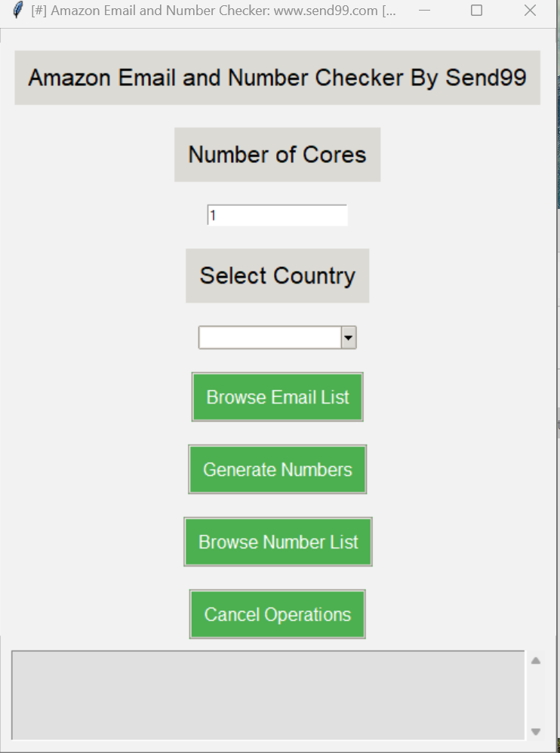
Task: Maximize the Amazon Checker window
Action: coord(476,11)
